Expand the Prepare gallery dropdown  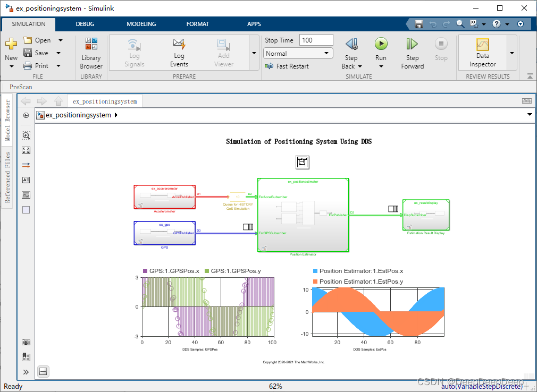pos(254,53)
